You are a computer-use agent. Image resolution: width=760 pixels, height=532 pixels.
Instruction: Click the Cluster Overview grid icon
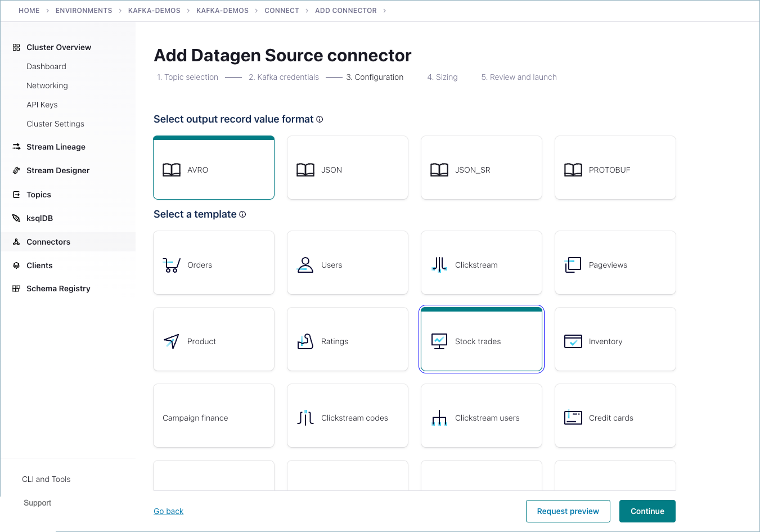click(16, 47)
